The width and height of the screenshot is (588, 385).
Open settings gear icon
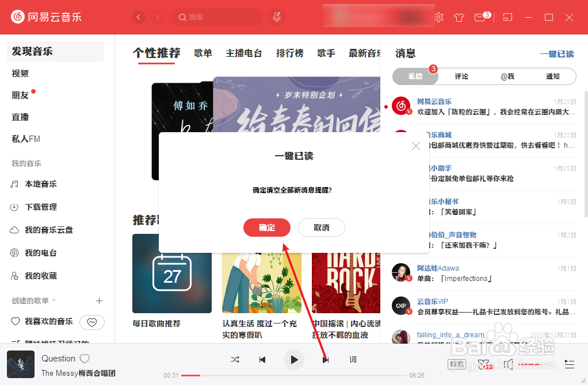coord(439,17)
